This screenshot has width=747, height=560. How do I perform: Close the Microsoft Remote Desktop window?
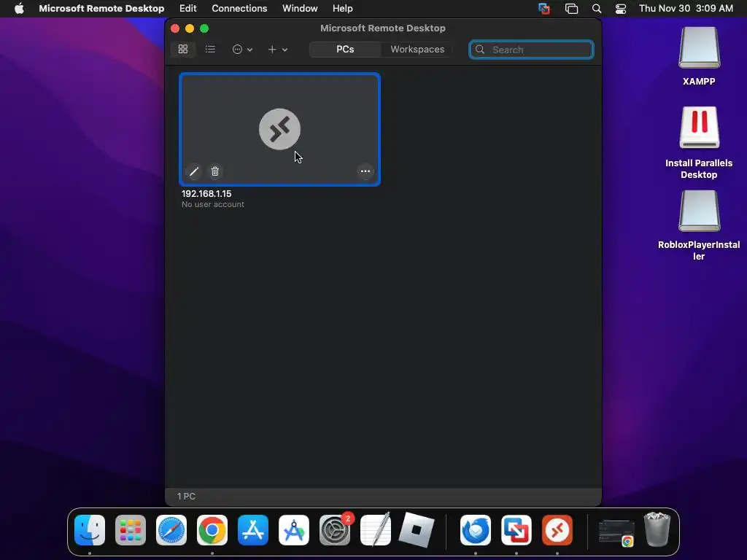pos(175,28)
